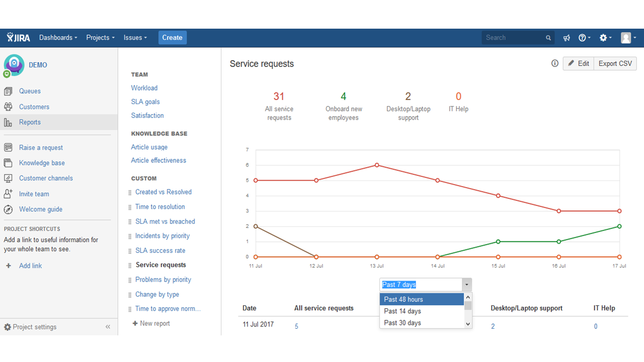Image resolution: width=644 pixels, height=362 pixels.
Task: Toggle the All service requests series total
Action: click(x=279, y=106)
